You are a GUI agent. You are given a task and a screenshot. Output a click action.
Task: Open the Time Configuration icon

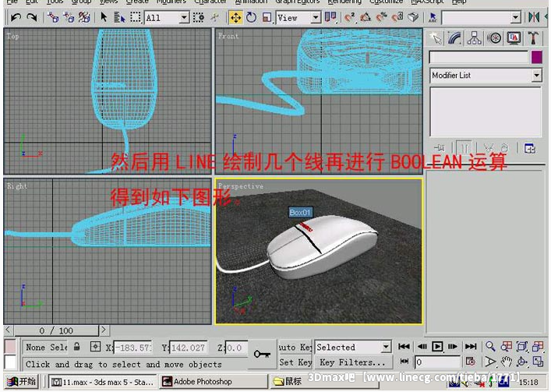470,361
